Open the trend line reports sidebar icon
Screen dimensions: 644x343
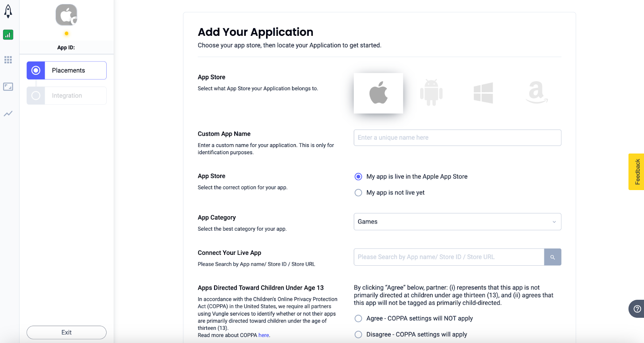pyautogui.click(x=8, y=114)
